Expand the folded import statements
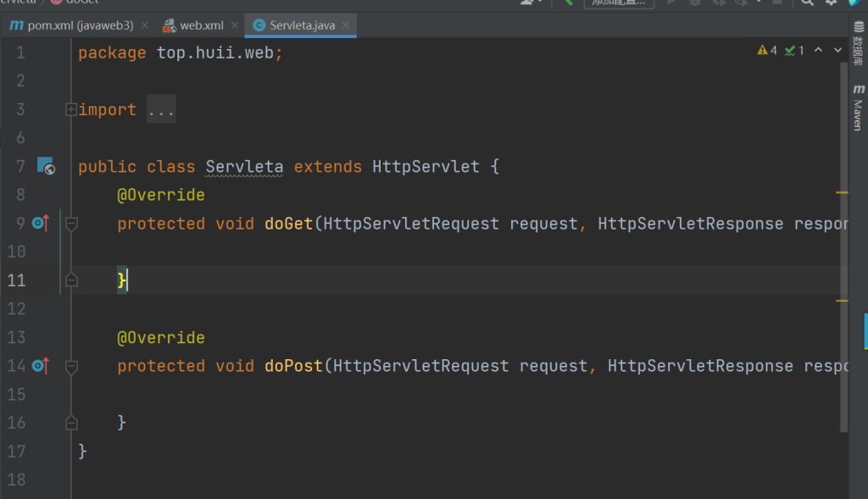The image size is (868, 499). (71, 109)
